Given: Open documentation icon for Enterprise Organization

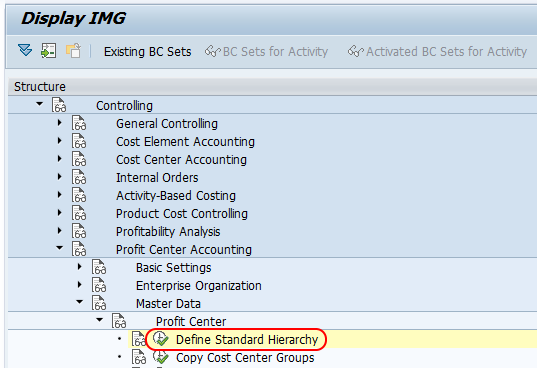Looking at the screenshot, I should (x=99, y=285).
